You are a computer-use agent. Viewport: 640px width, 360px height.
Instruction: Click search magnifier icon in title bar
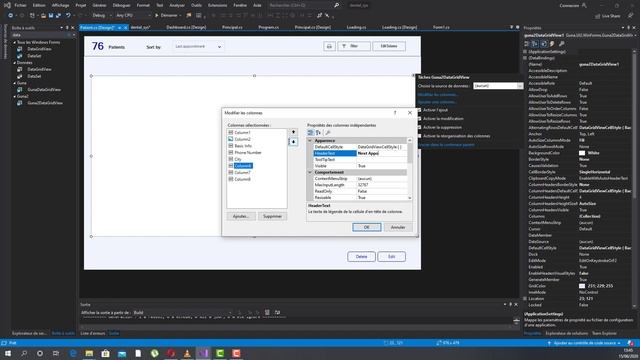click(336, 5)
